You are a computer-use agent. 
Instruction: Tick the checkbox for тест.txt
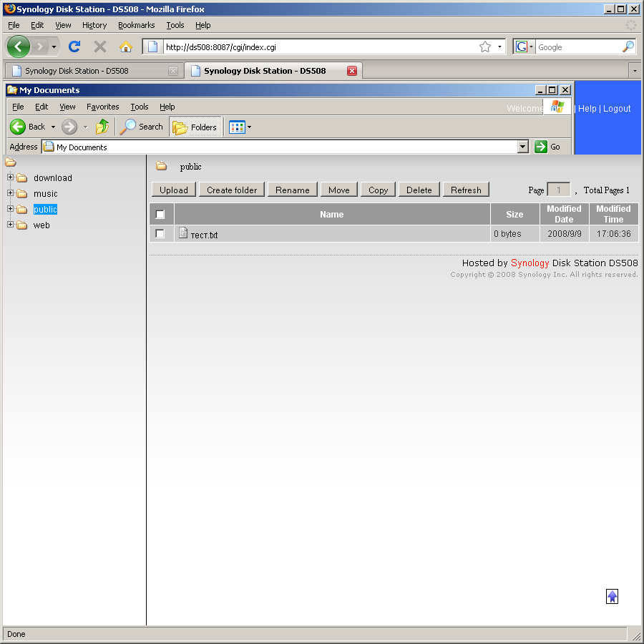pos(160,234)
